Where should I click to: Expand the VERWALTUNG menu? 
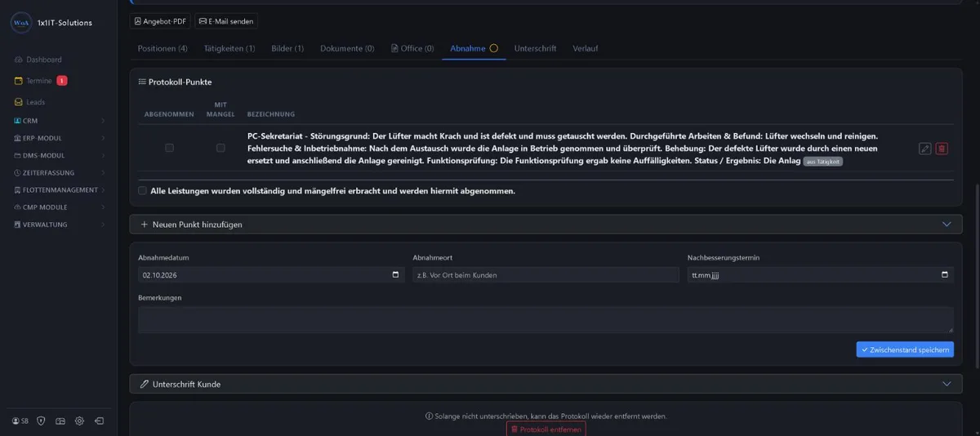coord(59,224)
